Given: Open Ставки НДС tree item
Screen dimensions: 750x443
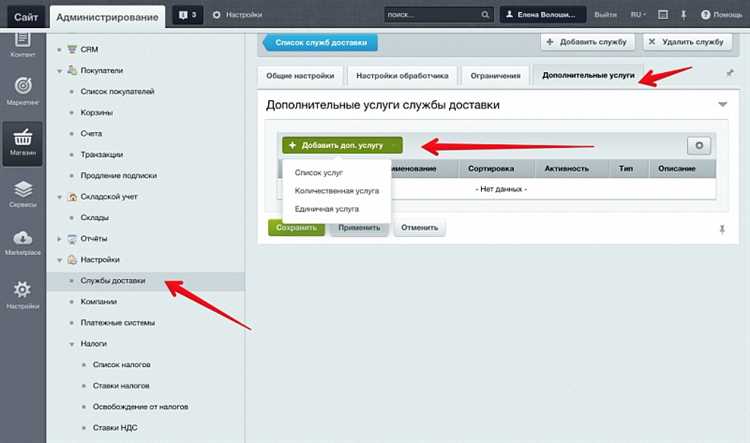Looking at the screenshot, I should pos(115,428).
